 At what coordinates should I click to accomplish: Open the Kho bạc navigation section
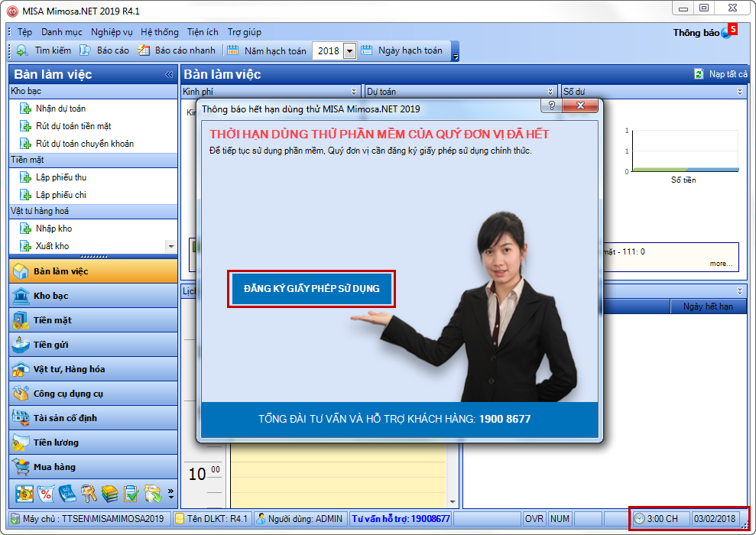click(93, 296)
